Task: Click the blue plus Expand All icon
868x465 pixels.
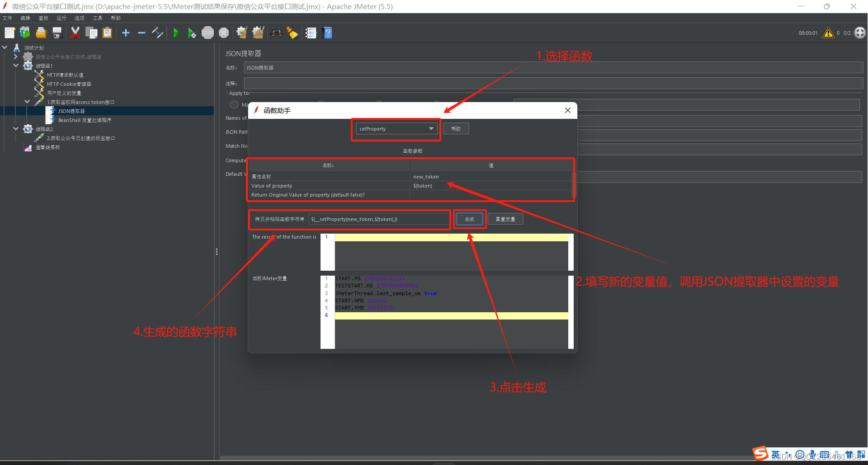Action: [x=126, y=33]
